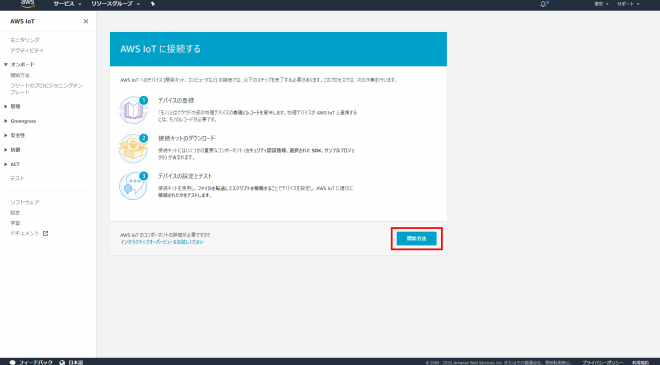Viewport: 660px width, 365px height.
Task: Click the pin shortcut icon in header
Action: pyautogui.click(x=153, y=4)
